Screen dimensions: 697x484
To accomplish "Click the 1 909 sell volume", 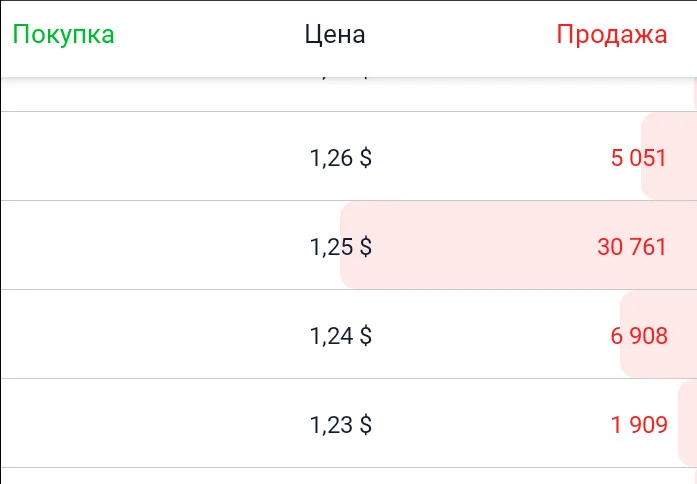I will click(x=639, y=424).
